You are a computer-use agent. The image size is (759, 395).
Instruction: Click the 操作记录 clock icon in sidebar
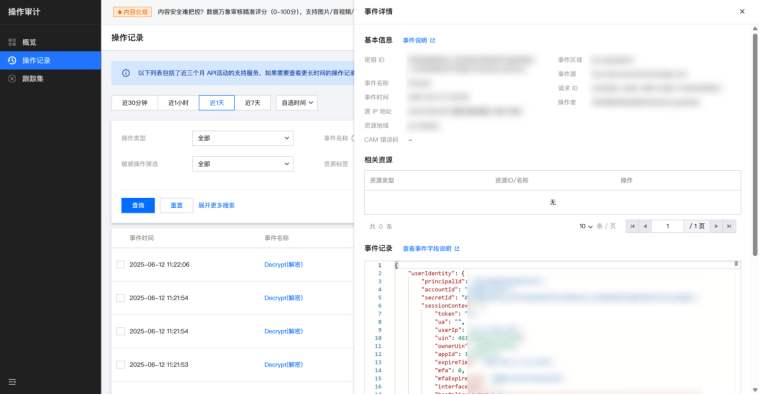(x=12, y=61)
